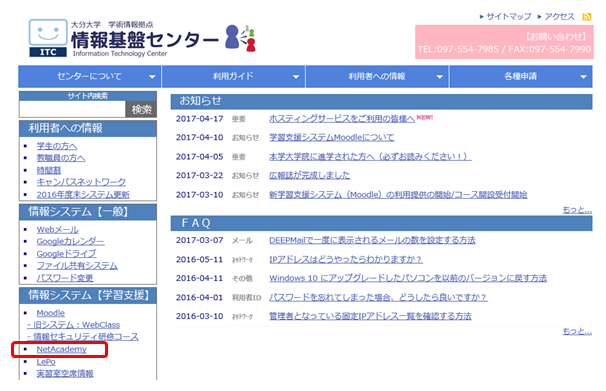Click the アクセス link
The image size is (606, 391).
click(x=559, y=17)
